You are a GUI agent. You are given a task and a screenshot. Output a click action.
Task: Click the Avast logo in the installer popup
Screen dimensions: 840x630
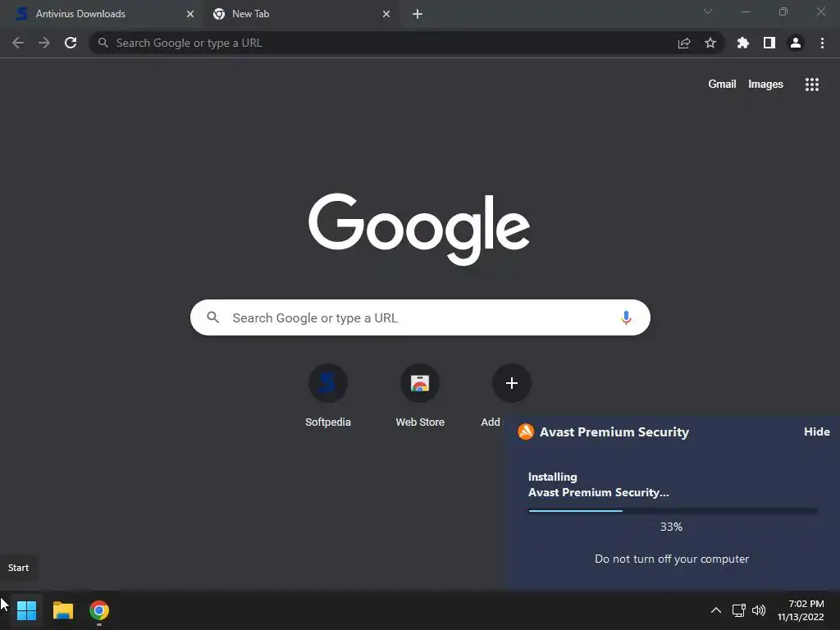click(x=526, y=431)
